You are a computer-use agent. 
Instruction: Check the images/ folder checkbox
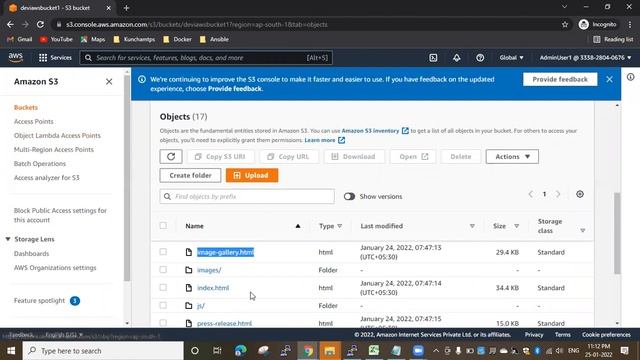click(x=163, y=270)
